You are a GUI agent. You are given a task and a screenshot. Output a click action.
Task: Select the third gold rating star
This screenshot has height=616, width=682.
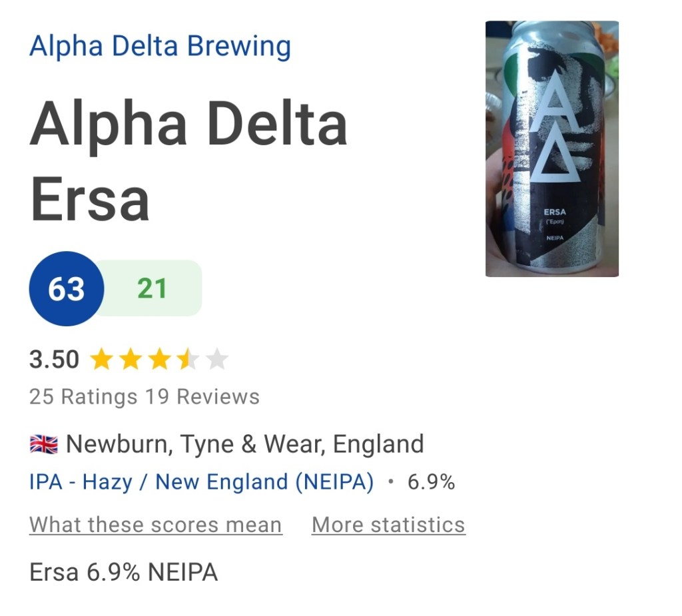159,360
